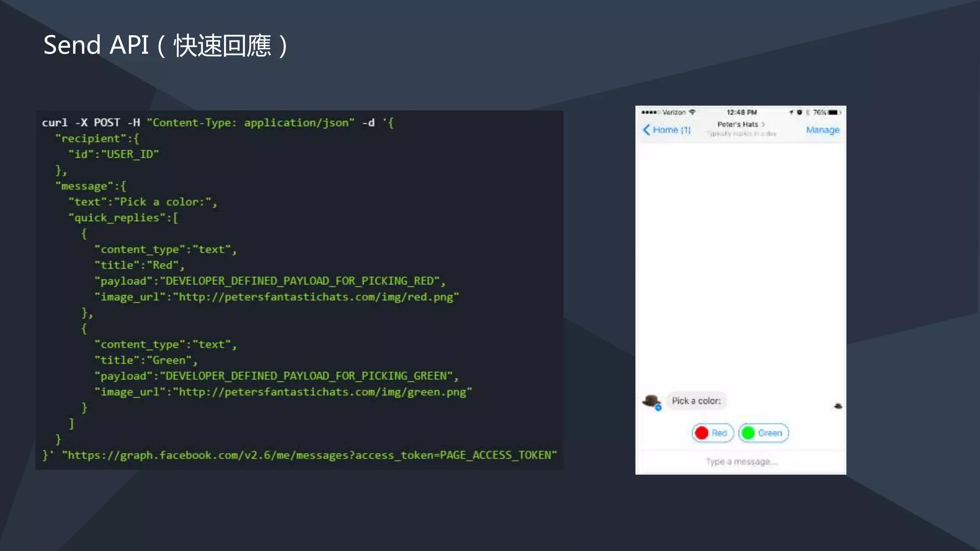Tap the Home (1) back link
Viewport: 980px width, 551px height.
click(x=667, y=130)
